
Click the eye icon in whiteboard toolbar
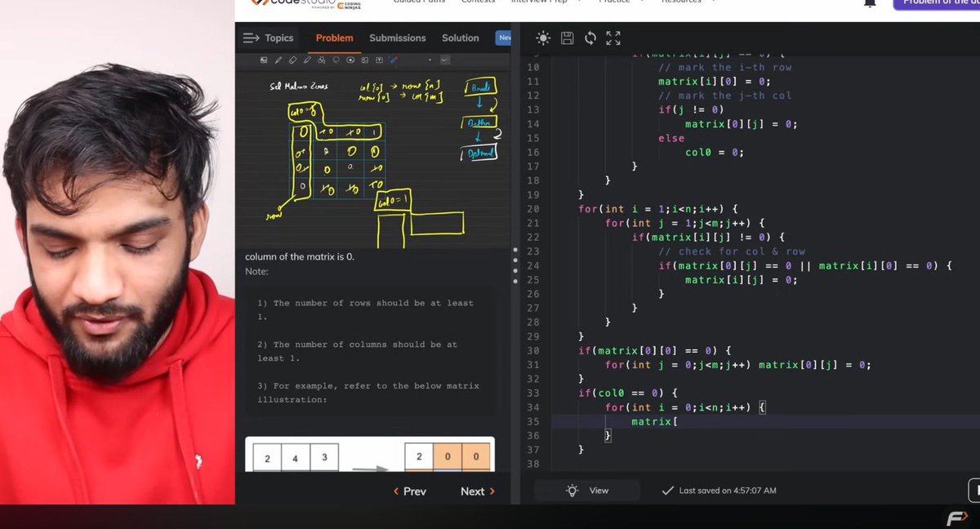350,60
